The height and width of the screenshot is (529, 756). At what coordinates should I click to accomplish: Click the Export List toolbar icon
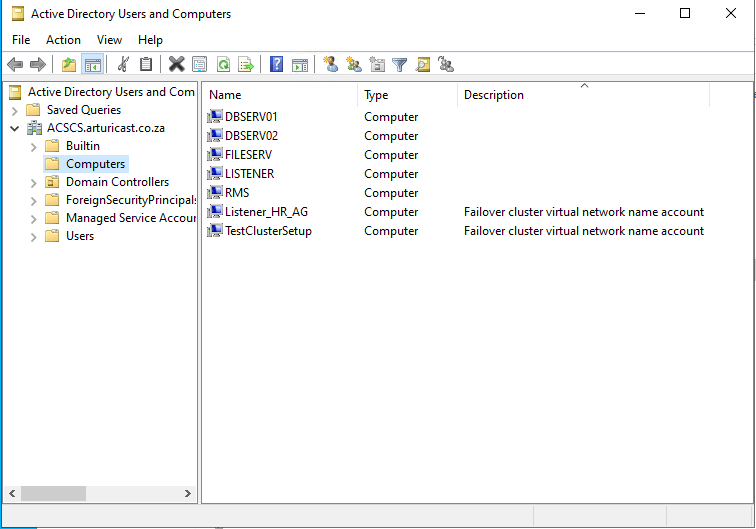246,65
